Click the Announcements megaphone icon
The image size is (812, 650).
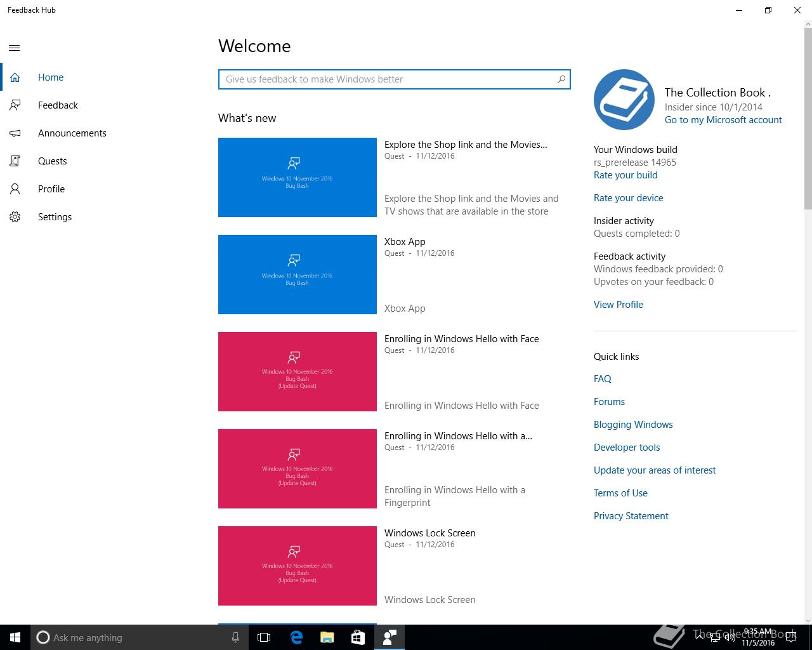point(15,133)
